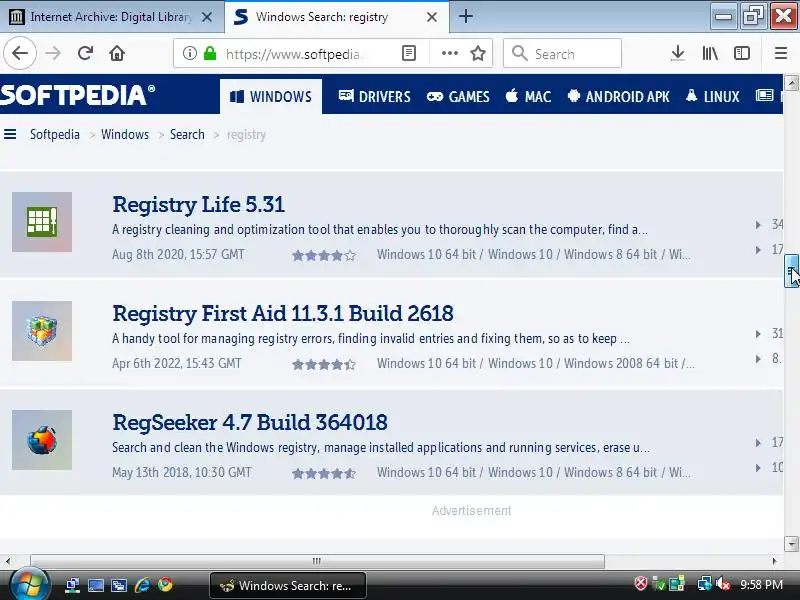Click the Registry Life star rating
Viewport: 800px width, 600px height.
click(x=323, y=256)
